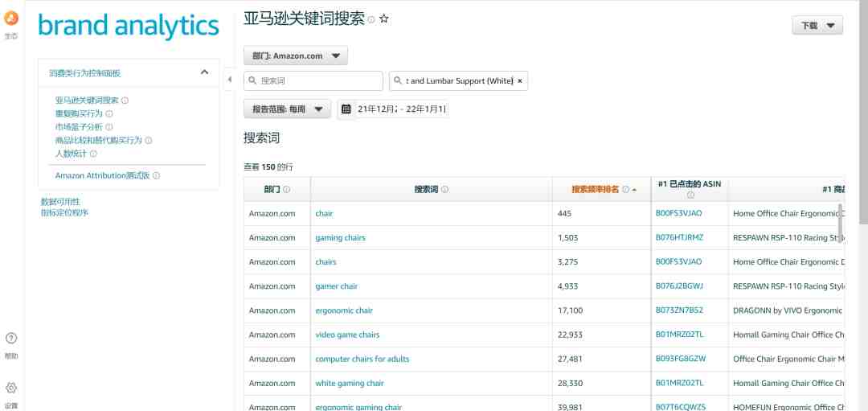Open 人数统计 report
This screenshot has height=411, width=868.
pos(71,154)
